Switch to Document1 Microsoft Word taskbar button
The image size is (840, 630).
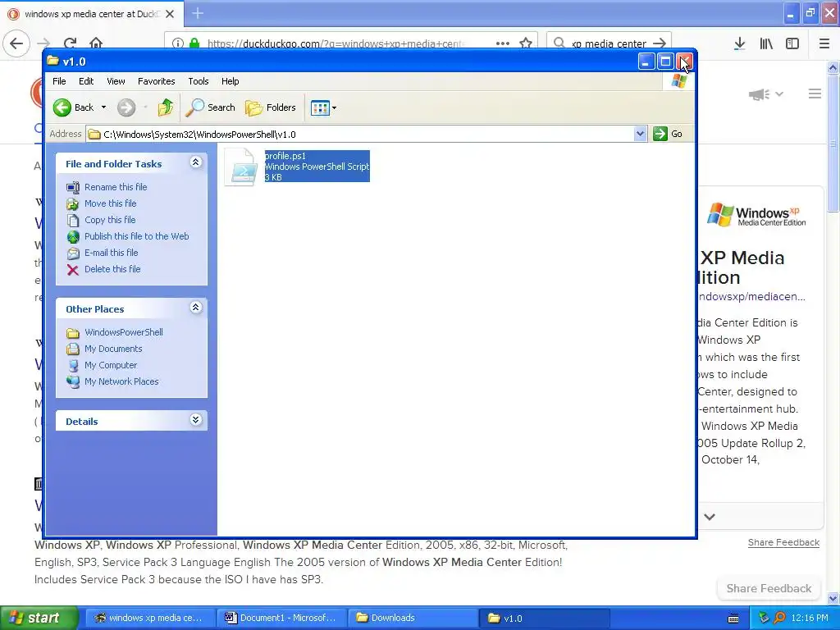click(282, 619)
